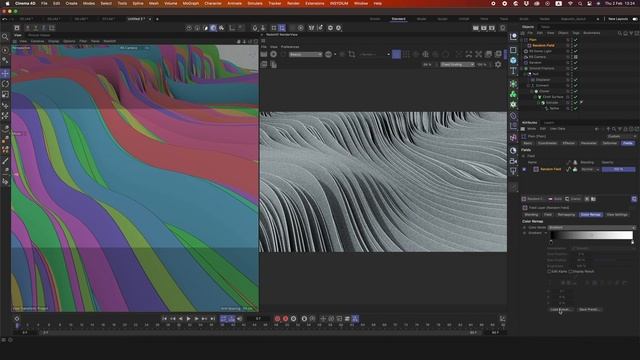This screenshot has height=360, width=640.
Task: Jump to end of the timeline
Action: pos(213,318)
